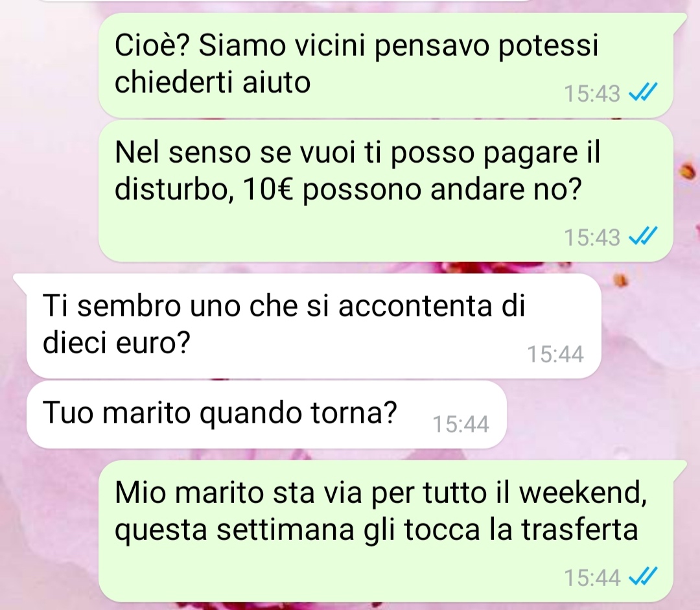Image resolution: width=700 pixels, height=610 pixels.
Task: Click blue read checkmarks on '10€ possono andare' message
Action: pos(643,236)
